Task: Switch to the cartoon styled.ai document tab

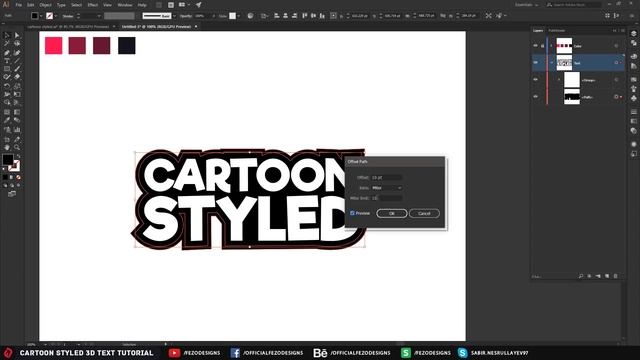Action: click(68, 27)
